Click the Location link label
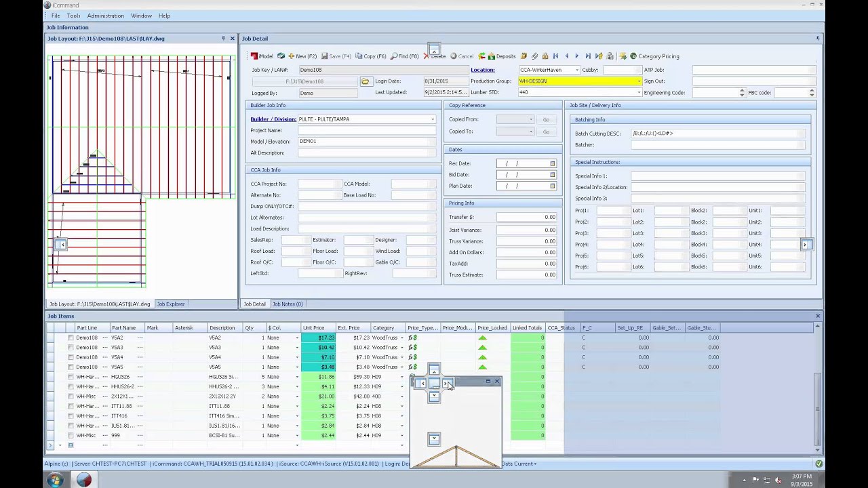 click(x=483, y=70)
